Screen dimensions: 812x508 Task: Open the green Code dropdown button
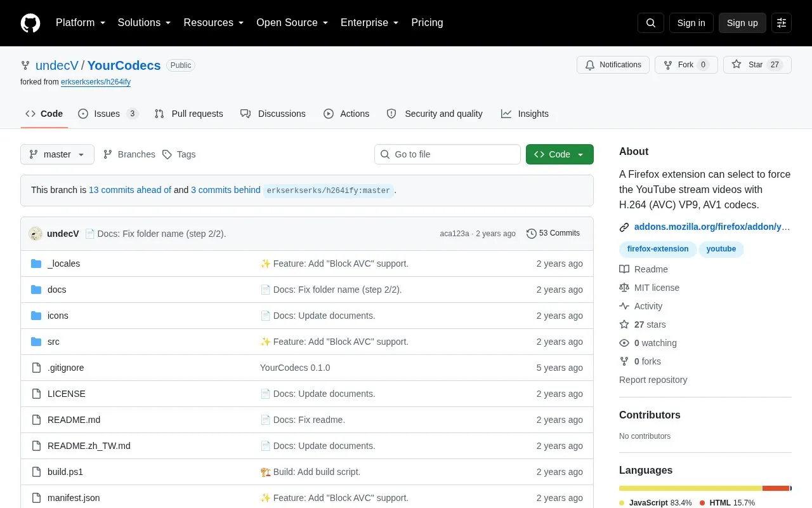560,154
